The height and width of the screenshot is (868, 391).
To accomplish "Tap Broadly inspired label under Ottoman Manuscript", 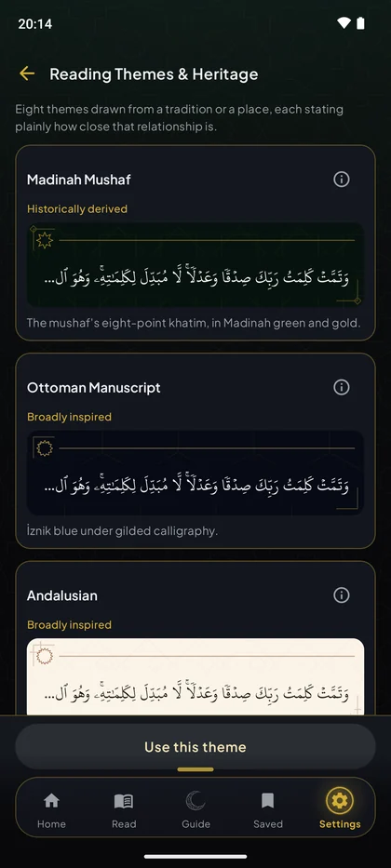I will pos(69,417).
